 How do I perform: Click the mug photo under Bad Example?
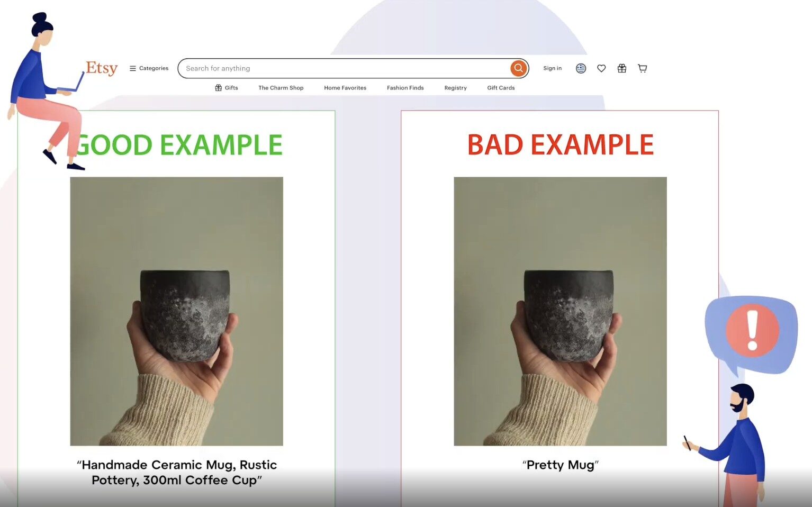560,311
